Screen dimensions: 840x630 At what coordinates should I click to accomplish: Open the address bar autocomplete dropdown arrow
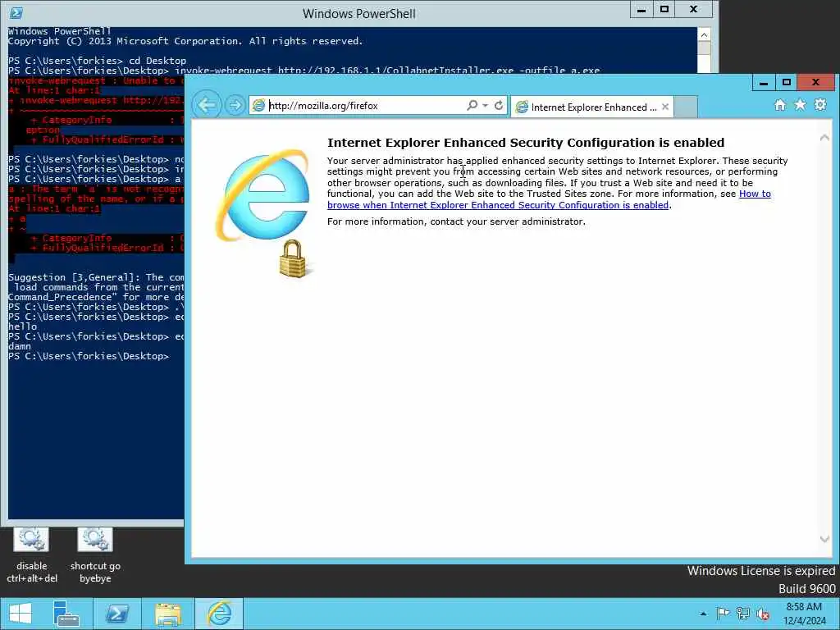tap(485, 106)
